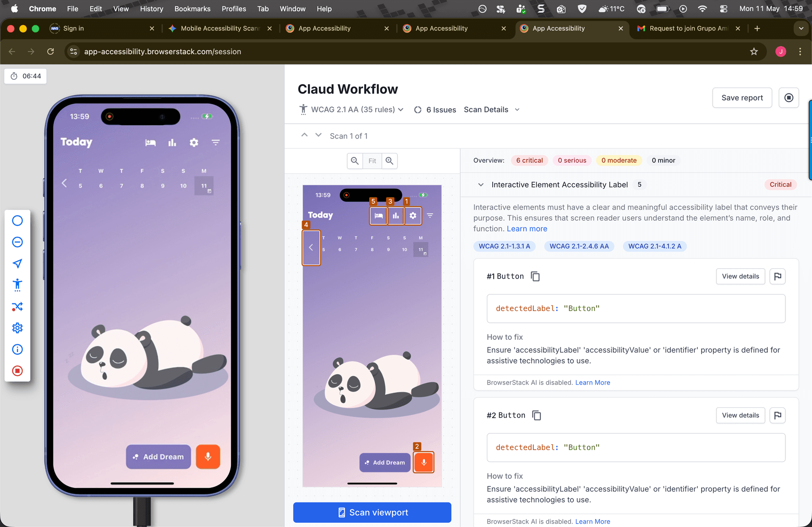The image size is (812, 527).
Task: Open the Bookmarks menu
Action: pyautogui.click(x=192, y=8)
